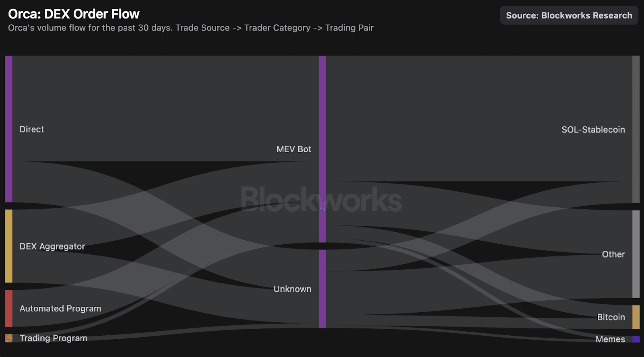The image size is (644, 357).
Task: Click the light gray Other node bar
Action: pos(636,254)
